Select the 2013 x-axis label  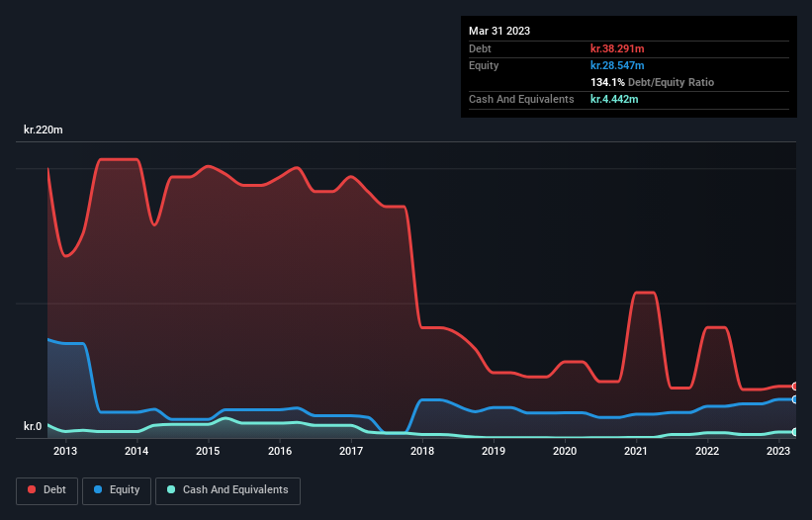coord(65,451)
